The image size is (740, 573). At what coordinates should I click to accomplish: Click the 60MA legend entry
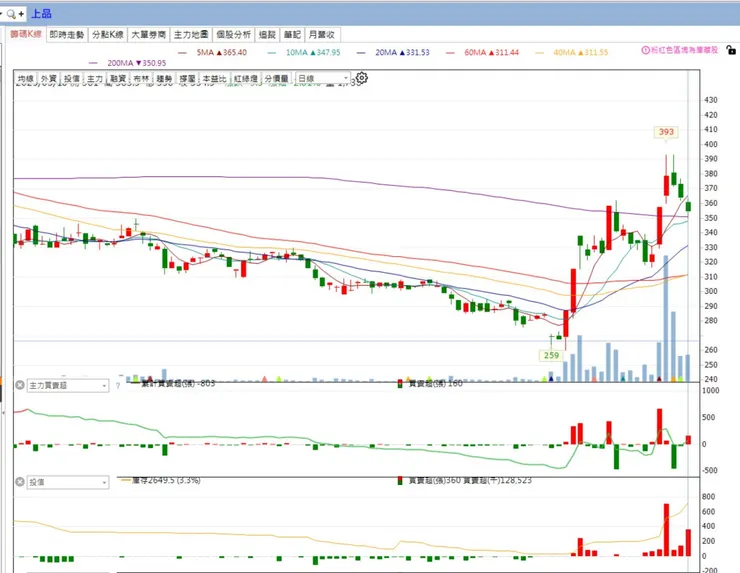[x=483, y=52]
